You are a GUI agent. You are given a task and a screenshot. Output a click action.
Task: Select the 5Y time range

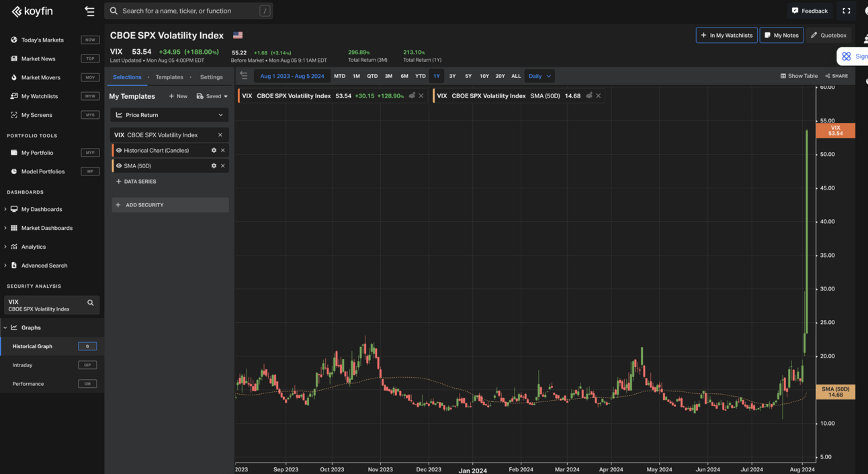pyautogui.click(x=468, y=76)
